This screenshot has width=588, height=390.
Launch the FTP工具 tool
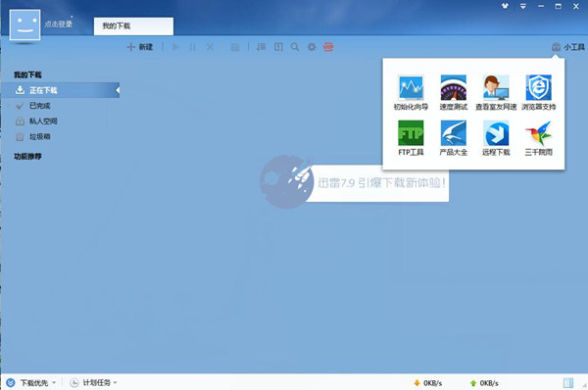[411, 137]
